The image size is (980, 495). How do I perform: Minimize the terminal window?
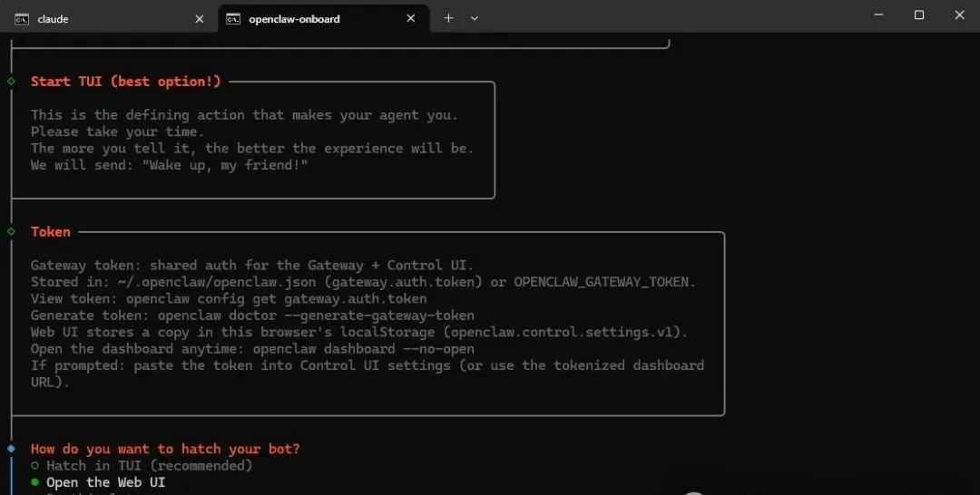[878, 15]
